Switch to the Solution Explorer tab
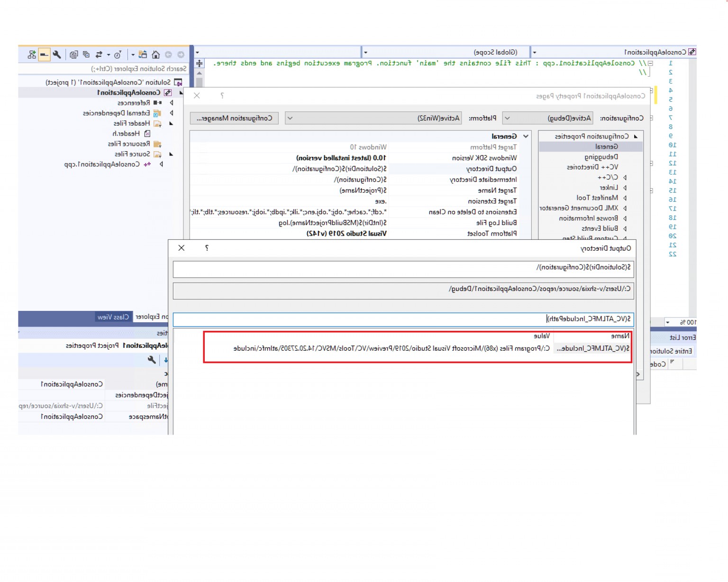Viewport: 728px width, 582px height. click(152, 317)
